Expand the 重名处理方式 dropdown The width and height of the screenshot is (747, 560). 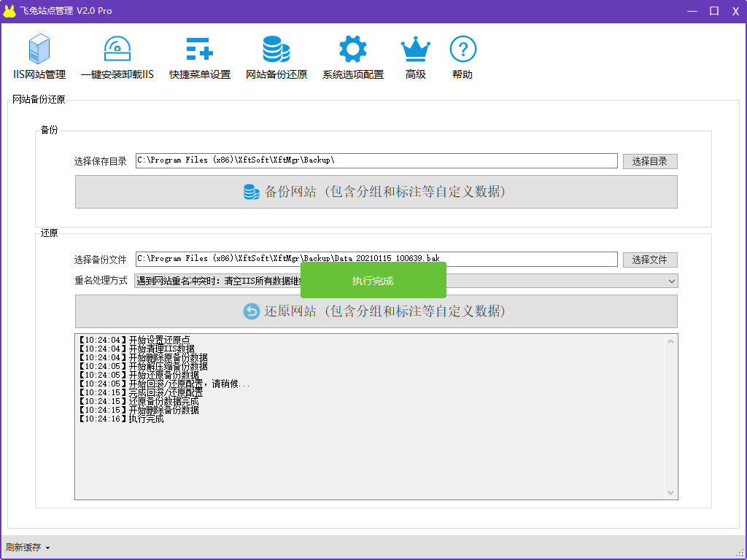671,281
